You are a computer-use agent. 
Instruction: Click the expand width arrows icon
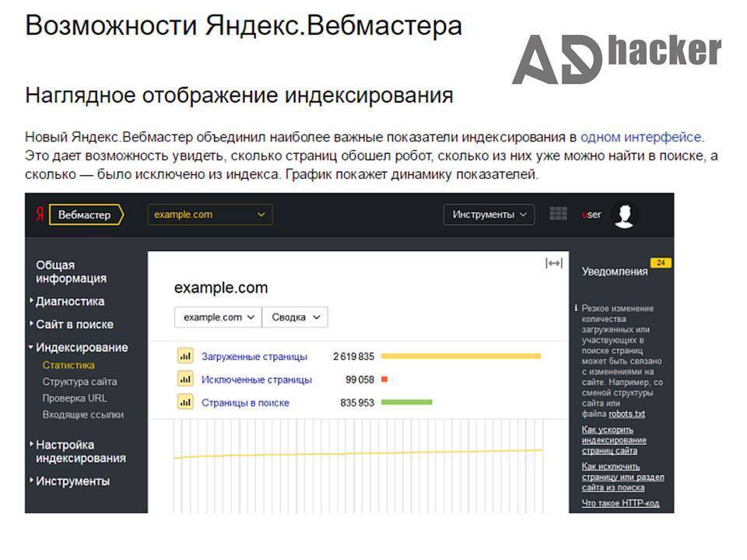click(x=553, y=264)
